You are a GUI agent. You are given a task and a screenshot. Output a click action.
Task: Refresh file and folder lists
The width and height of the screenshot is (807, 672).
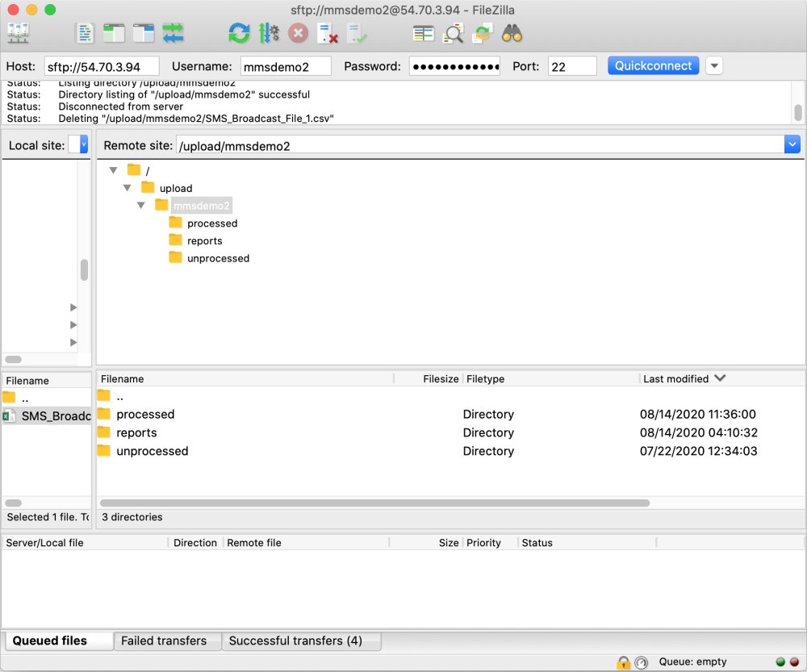(239, 34)
